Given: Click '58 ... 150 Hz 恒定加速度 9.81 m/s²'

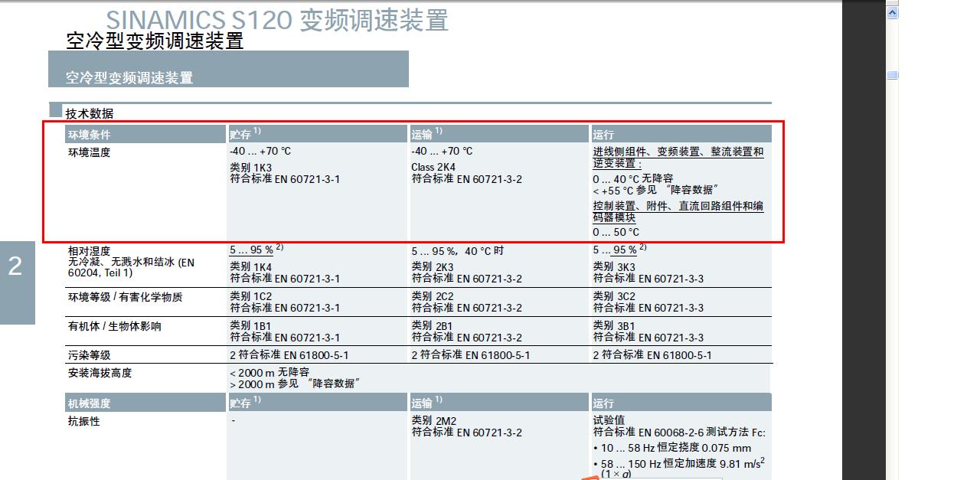Looking at the screenshot, I should click(683, 464).
